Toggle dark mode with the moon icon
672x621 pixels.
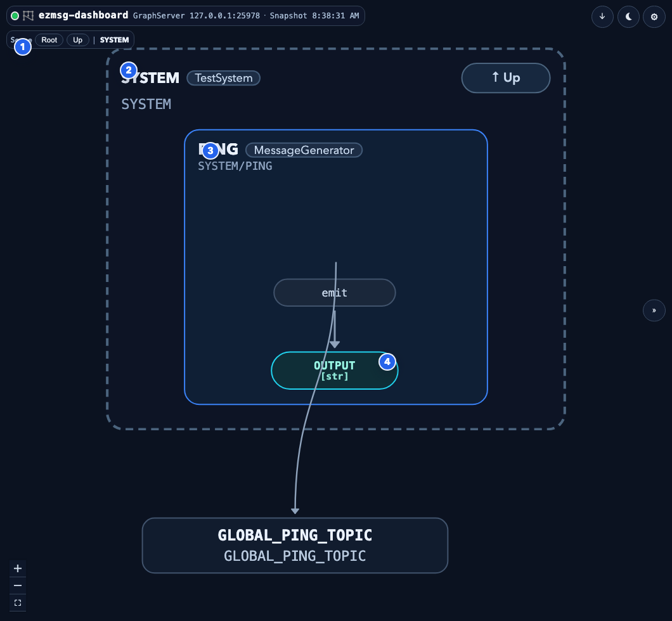(x=628, y=16)
